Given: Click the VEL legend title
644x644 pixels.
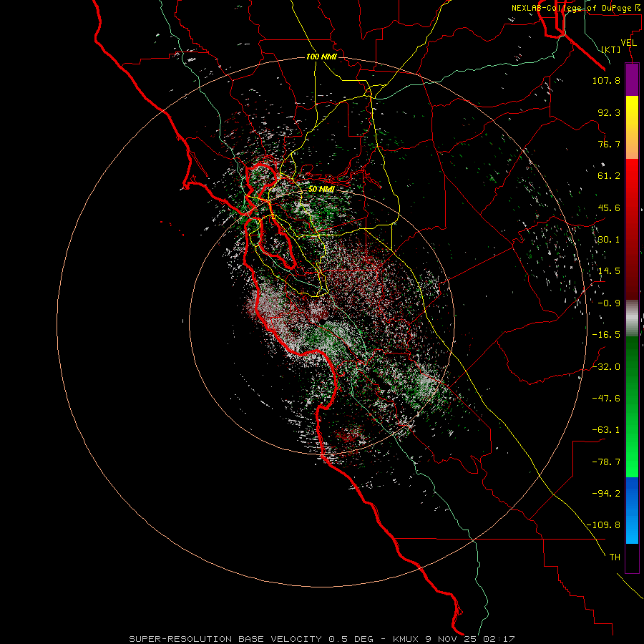Looking at the screenshot, I should (628, 43).
